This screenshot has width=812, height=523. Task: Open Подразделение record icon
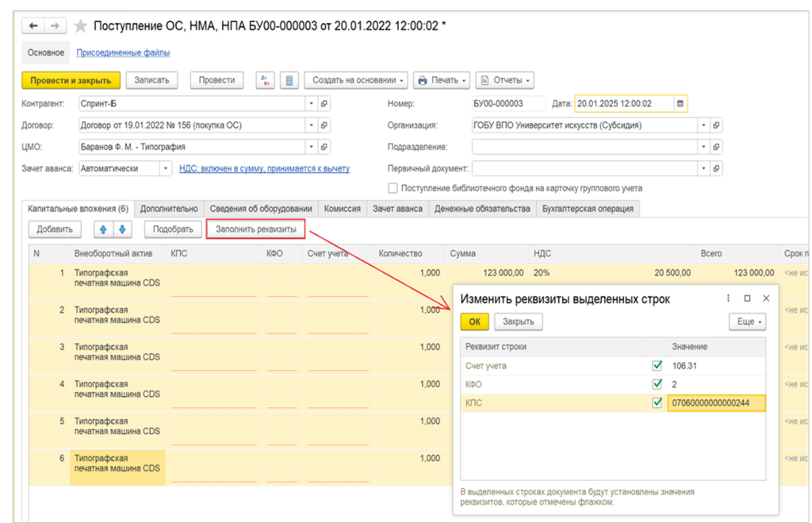[716, 147]
